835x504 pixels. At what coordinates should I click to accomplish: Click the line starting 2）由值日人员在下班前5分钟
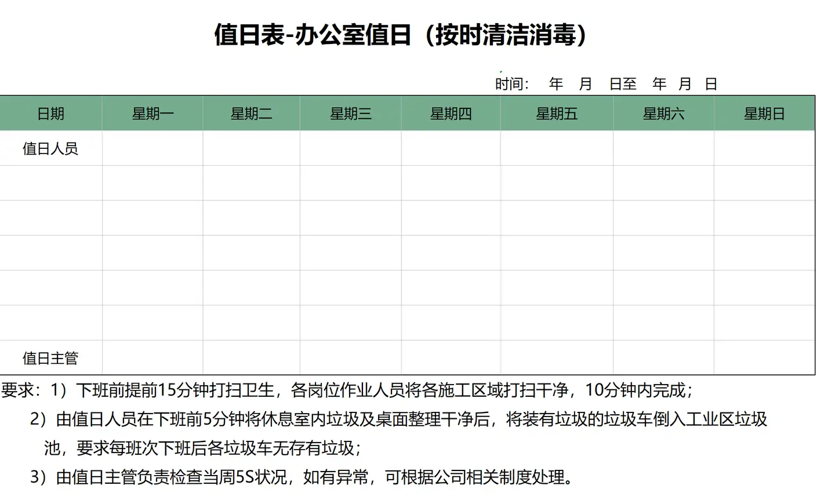pos(399,419)
